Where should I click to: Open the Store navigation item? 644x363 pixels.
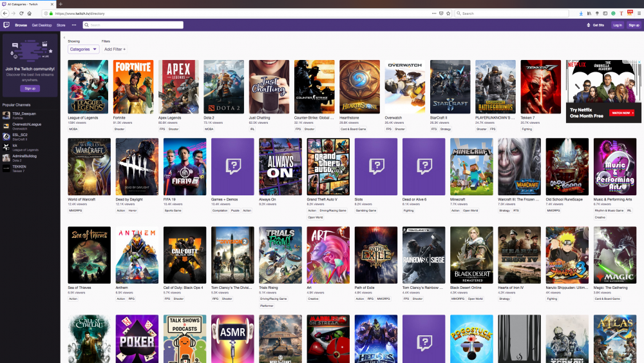coord(61,25)
